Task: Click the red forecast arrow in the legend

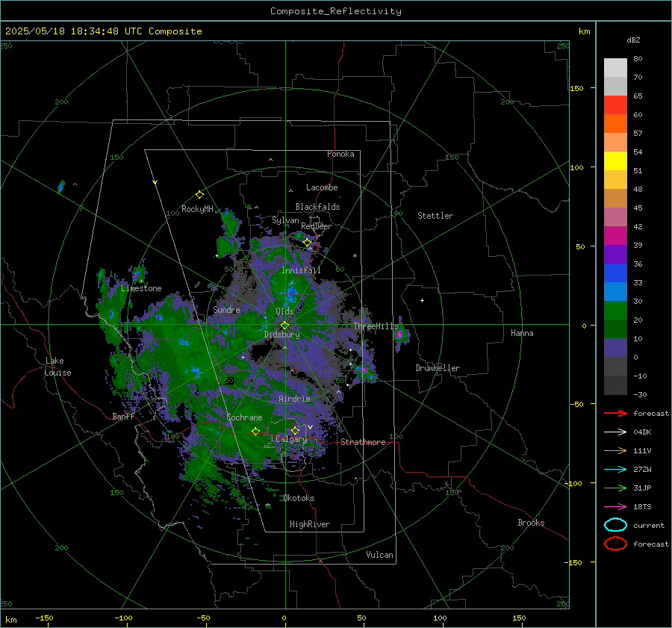Action: (x=615, y=413)
